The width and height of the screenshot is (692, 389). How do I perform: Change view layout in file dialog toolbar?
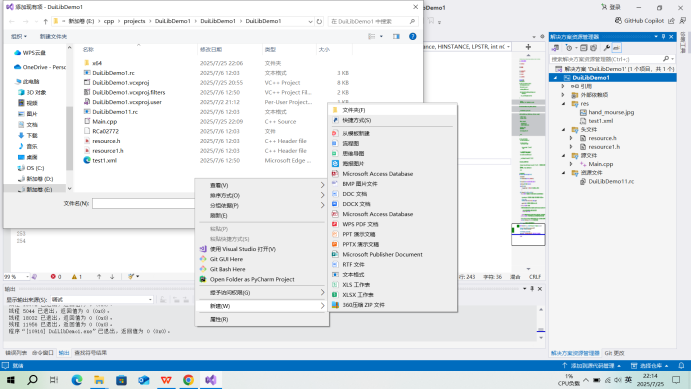(372, 37)
